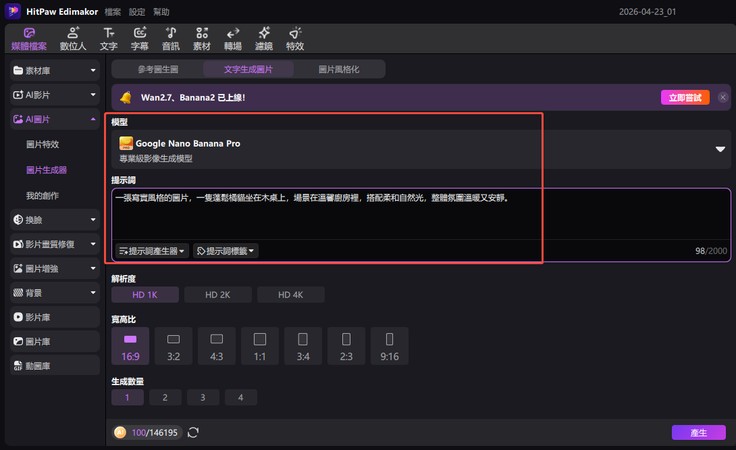736x450 pixels.
Task: Open the model selection dropdown arrow
Action: pyautogui.click(x=720, y=149)
